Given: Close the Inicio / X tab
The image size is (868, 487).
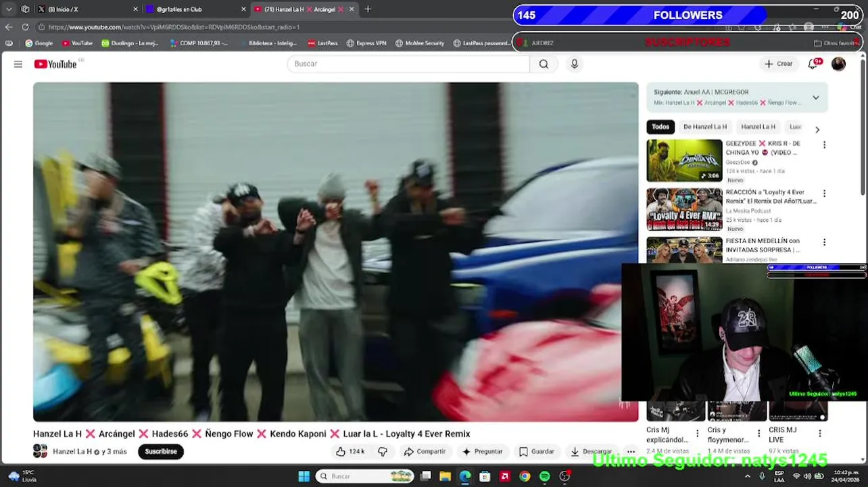Looking at the screenshot, I should (135, 9).
